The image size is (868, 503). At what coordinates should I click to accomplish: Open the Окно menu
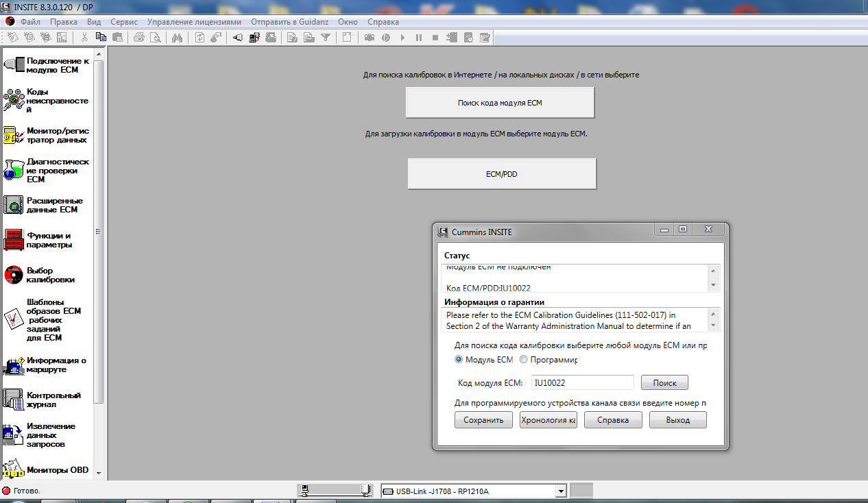tap(348, 22)
